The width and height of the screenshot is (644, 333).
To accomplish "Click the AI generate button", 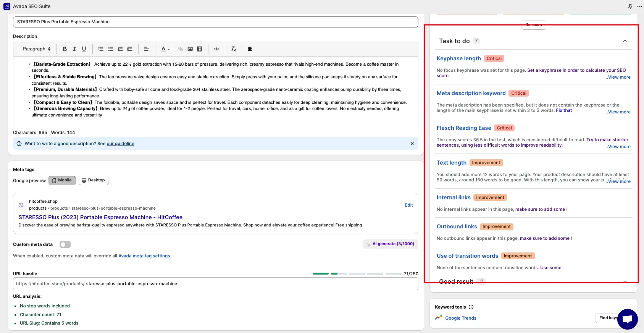I will tap(391, 244).
